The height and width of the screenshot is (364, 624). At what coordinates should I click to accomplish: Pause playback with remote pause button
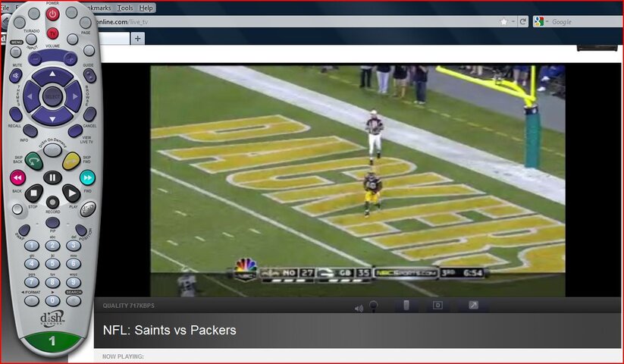[52, 177]
